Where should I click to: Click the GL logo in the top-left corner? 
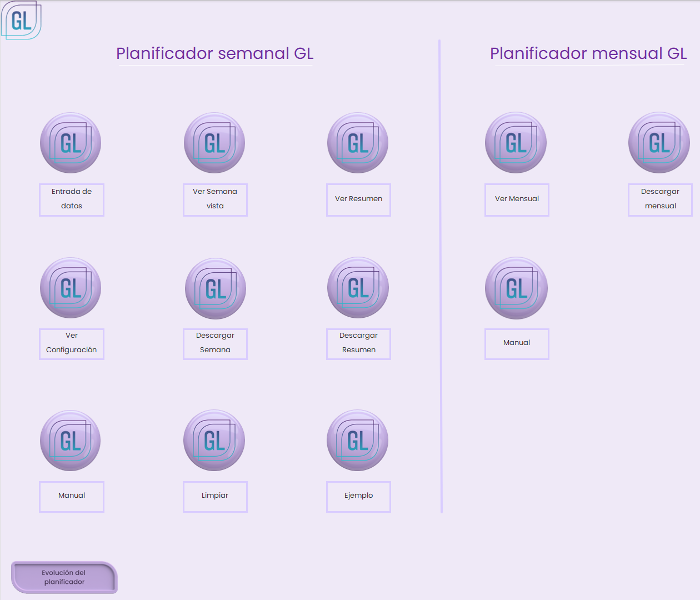click(21, 21)
